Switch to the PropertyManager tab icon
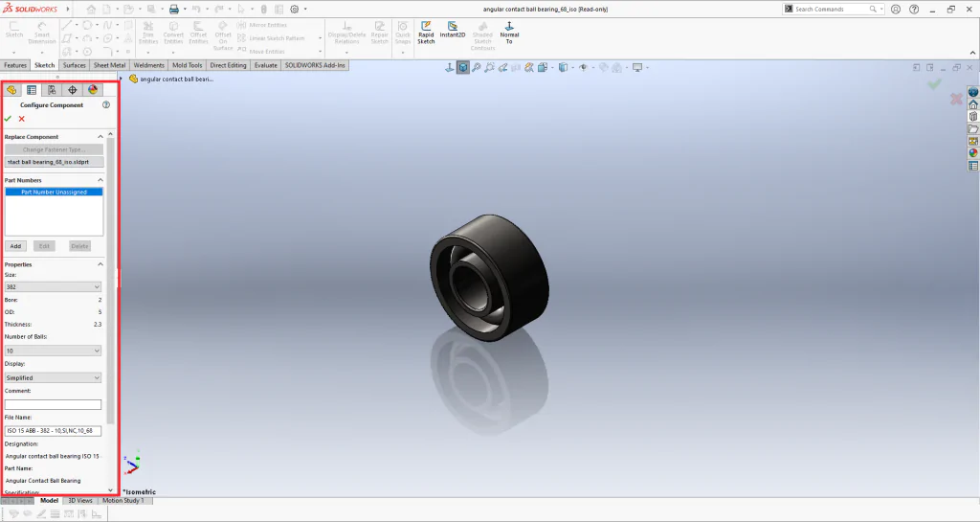This screenshot has height=522, width=980. tap(32, 90)
